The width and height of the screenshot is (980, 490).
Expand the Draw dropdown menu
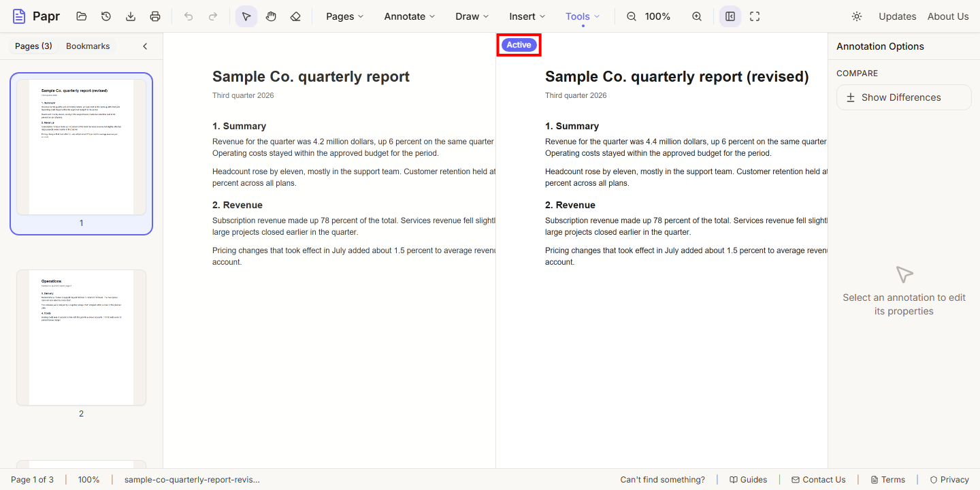click(x=472, y=16)
